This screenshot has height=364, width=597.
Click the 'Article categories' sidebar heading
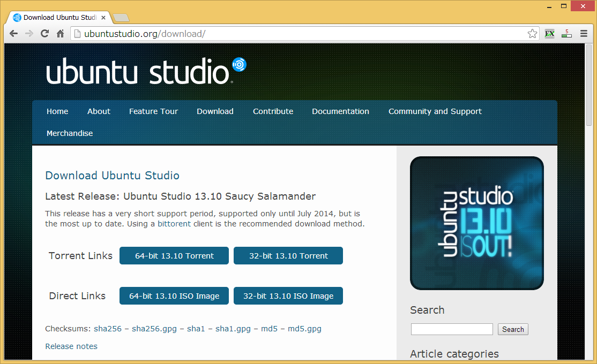(454, 354)
